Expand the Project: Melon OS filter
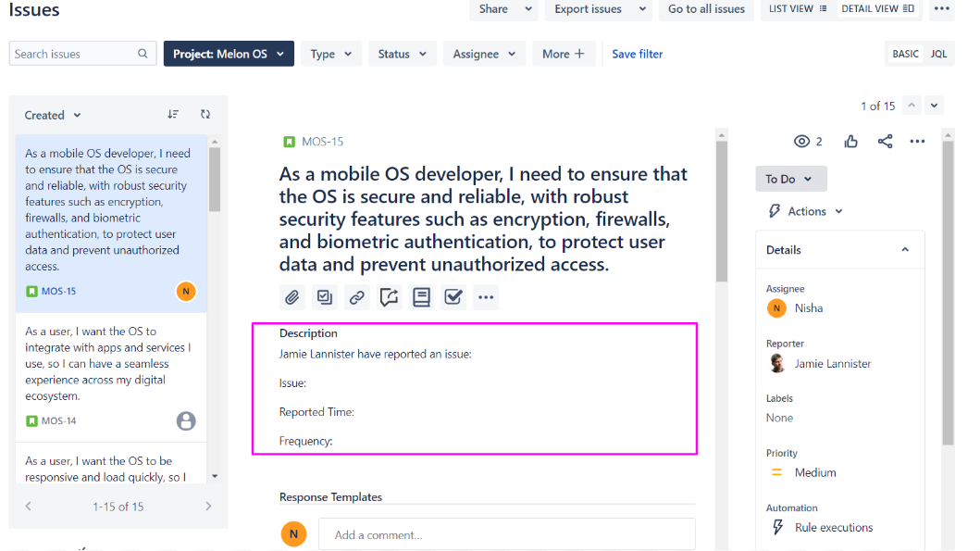The width and height of the screenshot is (980, 551). [x=229, y=54]
